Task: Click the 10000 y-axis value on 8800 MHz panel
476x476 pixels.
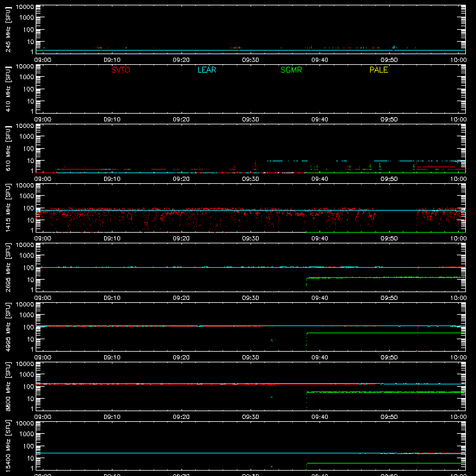Action: (25, 364)
